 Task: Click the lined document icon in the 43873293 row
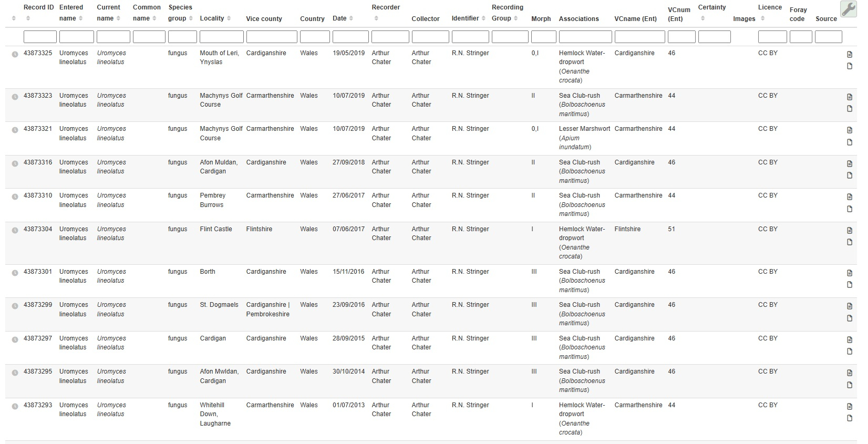pos(850,407)
